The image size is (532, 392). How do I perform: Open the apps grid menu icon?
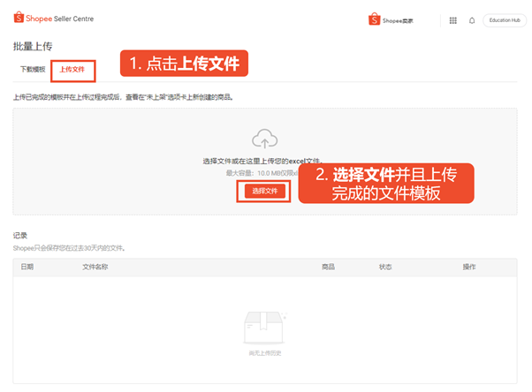tap(453, 20)
